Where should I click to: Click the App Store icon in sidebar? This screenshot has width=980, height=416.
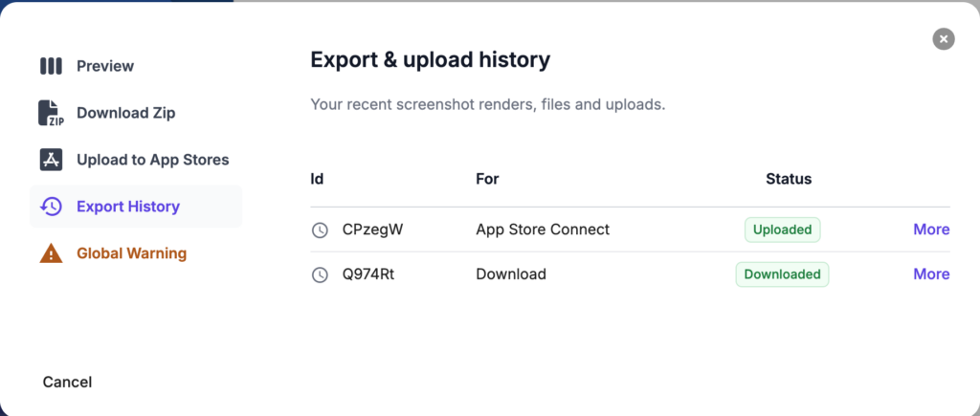(51, 160)
